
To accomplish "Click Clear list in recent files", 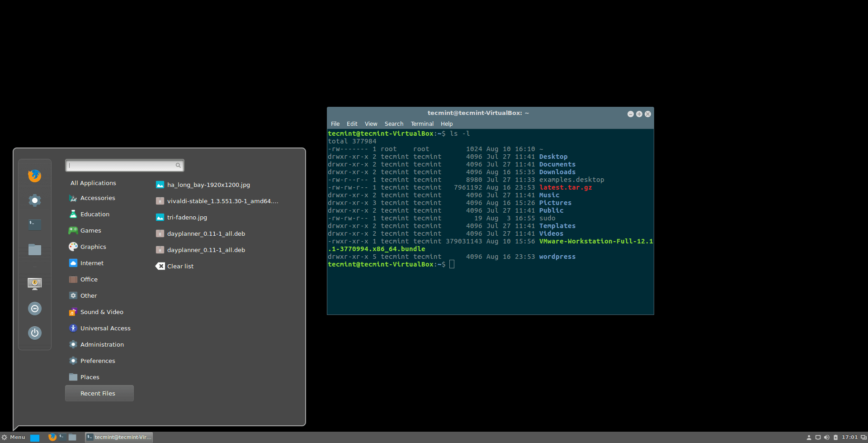I will coord(180,266).
